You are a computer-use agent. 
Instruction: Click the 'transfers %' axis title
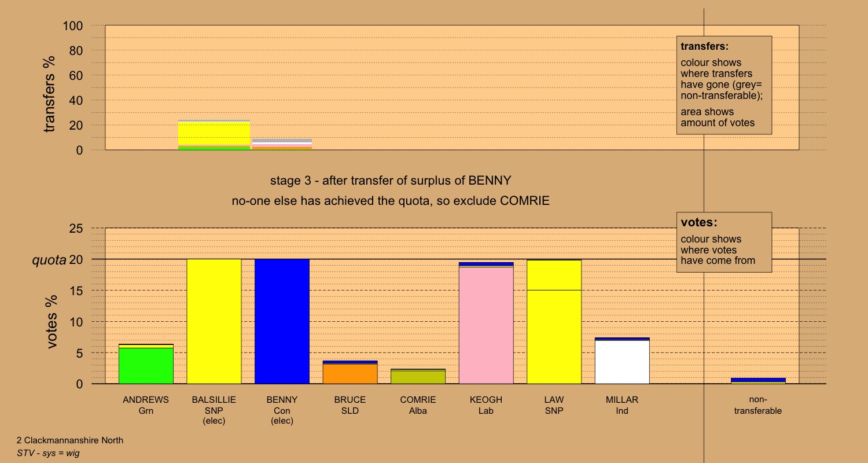(49, 94)
